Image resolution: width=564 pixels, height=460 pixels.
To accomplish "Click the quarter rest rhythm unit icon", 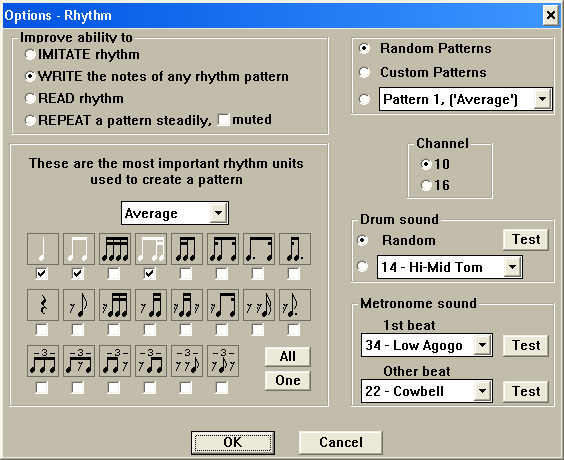I will (x=43, y=305).
